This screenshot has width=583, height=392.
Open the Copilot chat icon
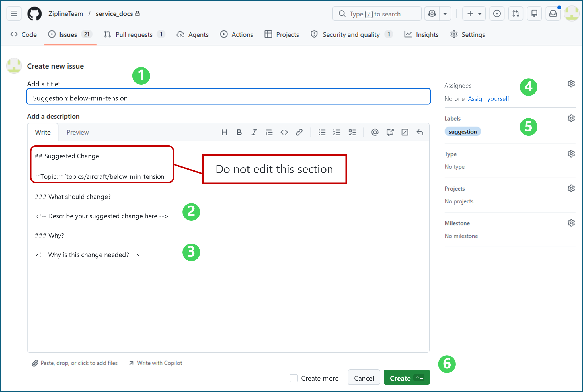[x=432, y=14]
